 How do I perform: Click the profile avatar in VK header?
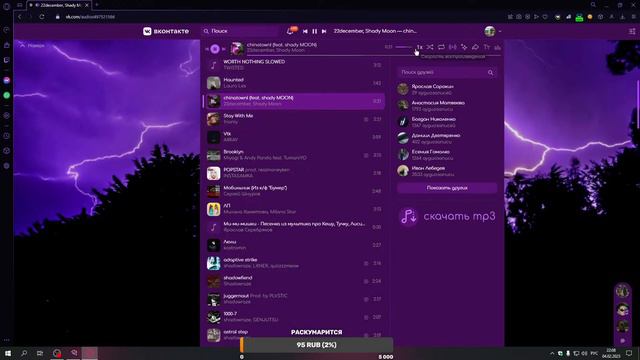(490, 31)
